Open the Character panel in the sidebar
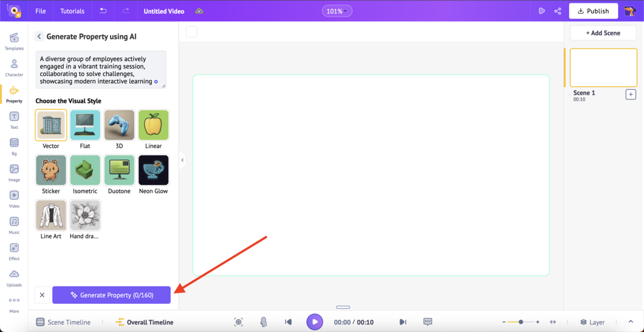Image resolution: width=644 pixels, height=332 pixels. coord(14,66)
